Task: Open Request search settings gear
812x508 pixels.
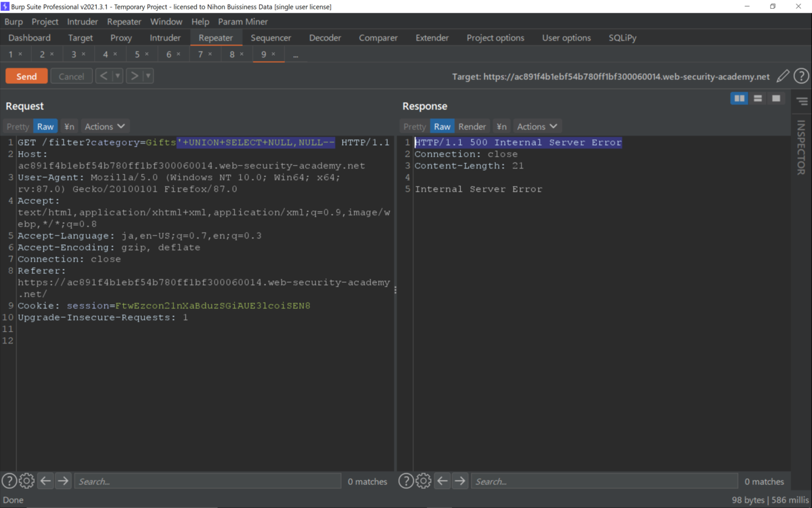Action: click(27, 481)
